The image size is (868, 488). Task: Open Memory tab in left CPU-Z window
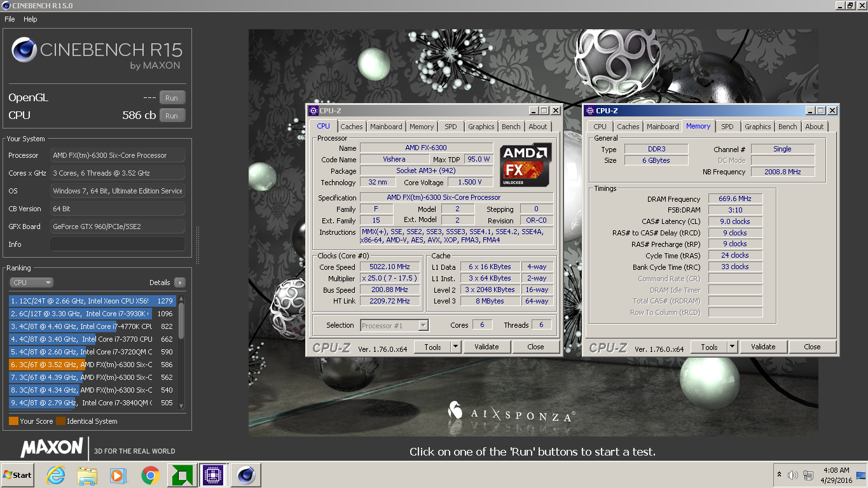(422, 127)
